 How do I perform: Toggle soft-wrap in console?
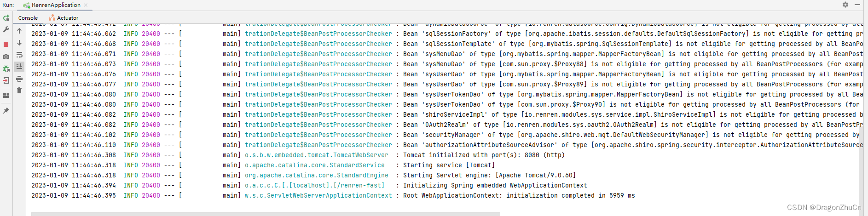point(19,55)
